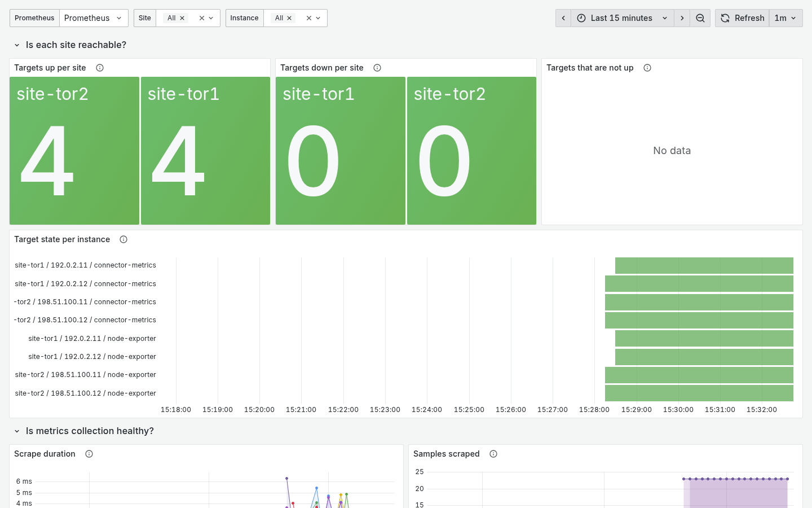
Task: Show info for Scrape duration panel
Action: (89, 454)
